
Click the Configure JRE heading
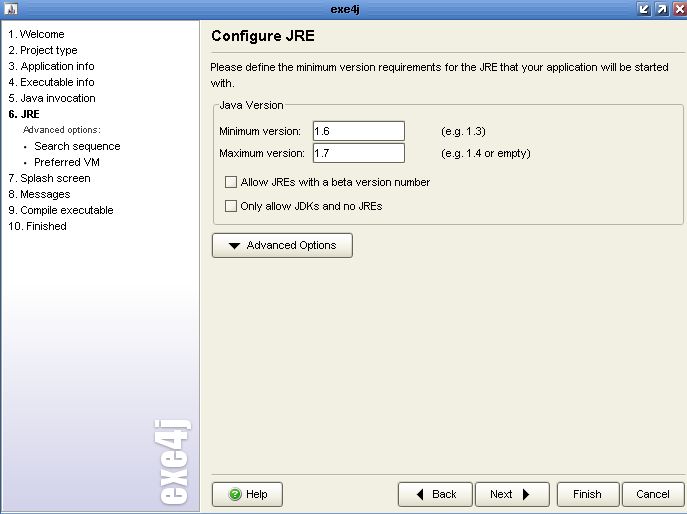coord(263,36)
